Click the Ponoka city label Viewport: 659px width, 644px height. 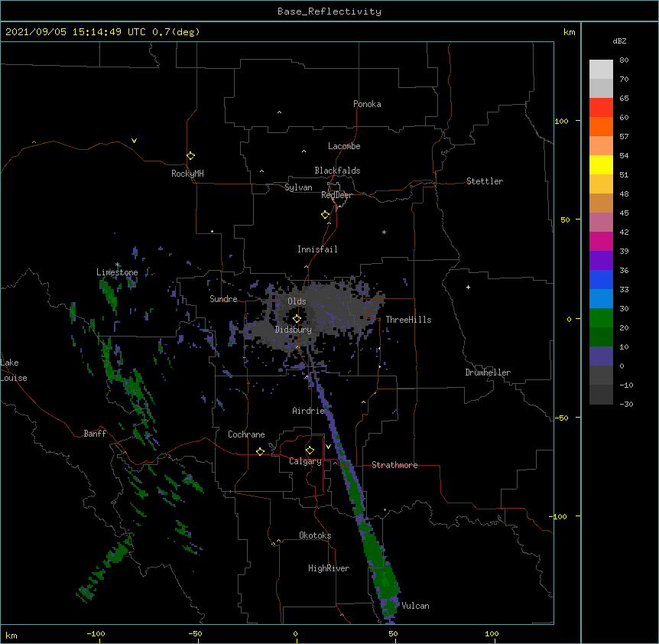point(367,104)
